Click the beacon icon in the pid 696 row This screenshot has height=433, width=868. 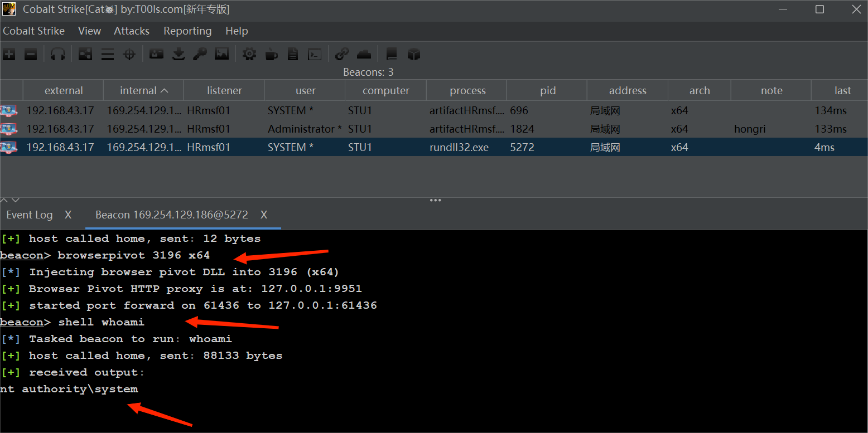8,110
